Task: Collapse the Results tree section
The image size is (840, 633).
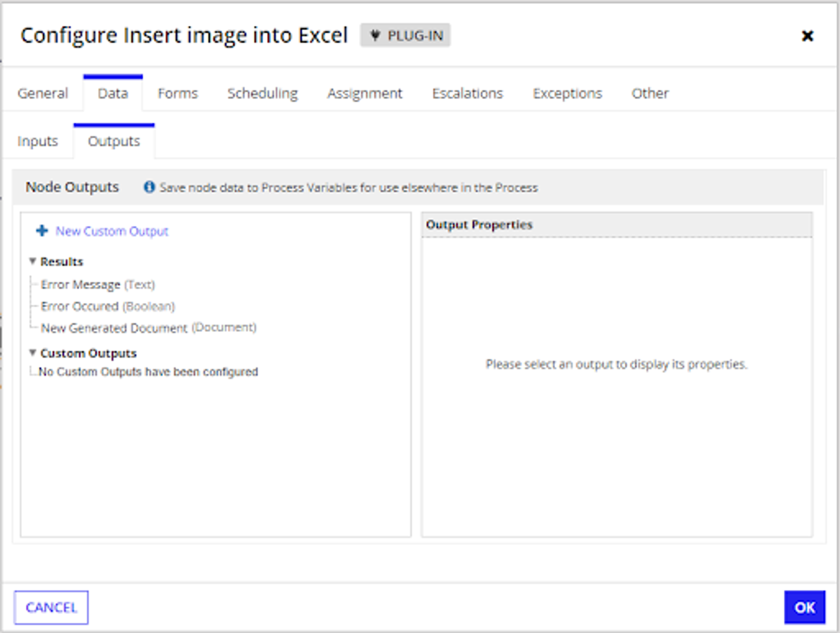Action: pyautogui.click(x=33, y=261)
